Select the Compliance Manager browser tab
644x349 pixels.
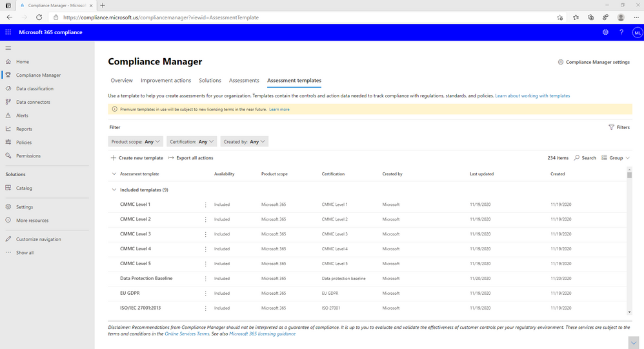click(57, 5)
